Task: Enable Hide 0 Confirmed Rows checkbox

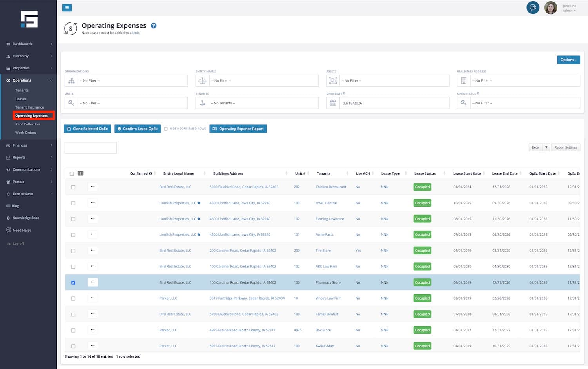Action: pos(166,129)
